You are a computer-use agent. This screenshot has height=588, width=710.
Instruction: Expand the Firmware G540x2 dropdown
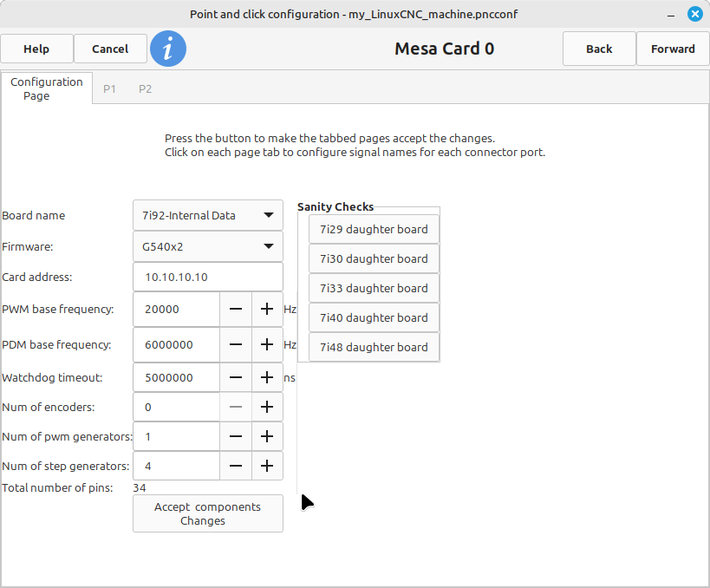(208, 247)
